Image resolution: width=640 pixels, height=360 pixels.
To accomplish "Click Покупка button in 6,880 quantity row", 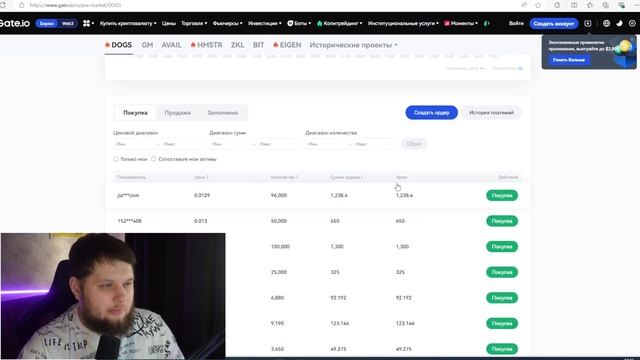I will (x=502, y=298).
